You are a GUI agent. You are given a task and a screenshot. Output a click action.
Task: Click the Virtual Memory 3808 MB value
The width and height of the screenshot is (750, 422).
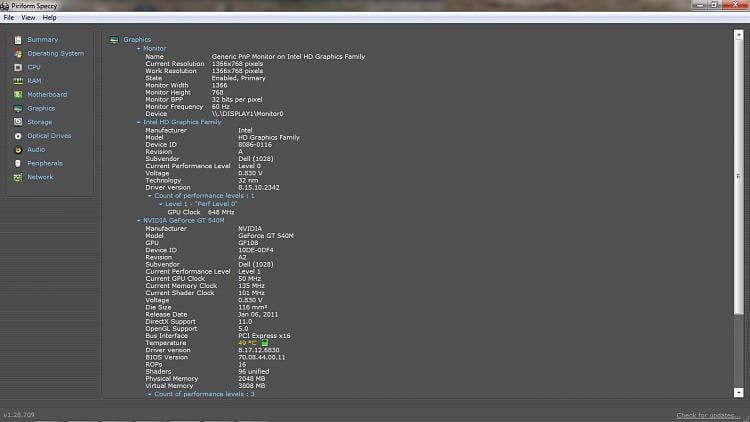(x=252, y=386)
